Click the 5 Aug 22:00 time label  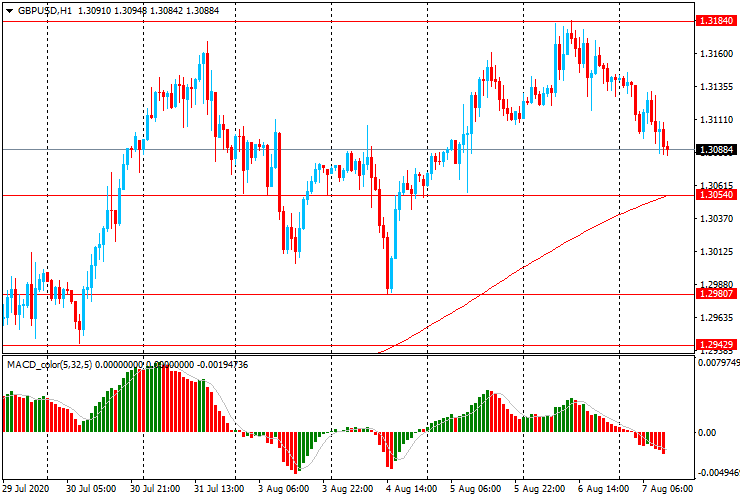(540, 488)
